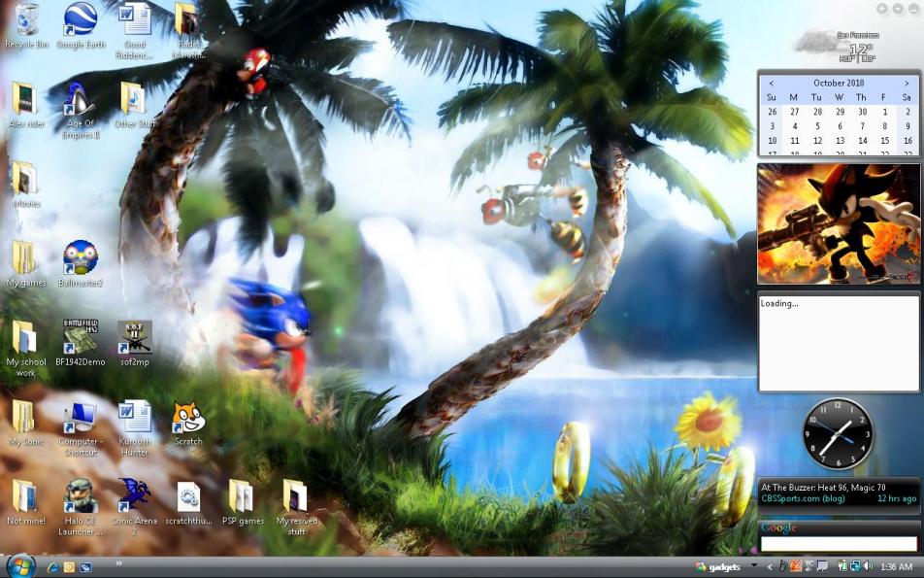Click the Shadow slideshow gadget picture
This screenshot has width=924, height=578.
click(x=839, y=224)
